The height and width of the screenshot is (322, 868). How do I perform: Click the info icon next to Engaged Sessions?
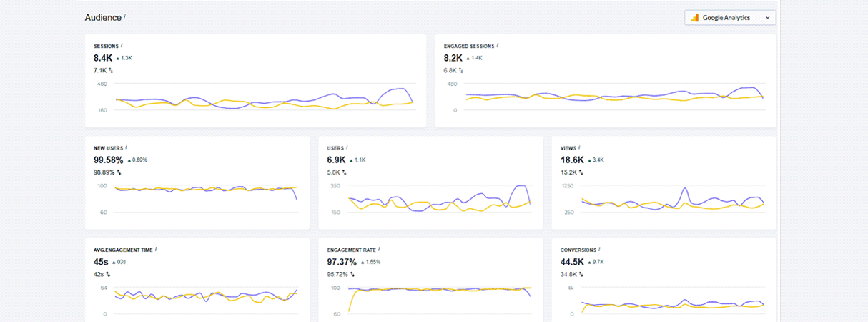click(x=498, y=45)
